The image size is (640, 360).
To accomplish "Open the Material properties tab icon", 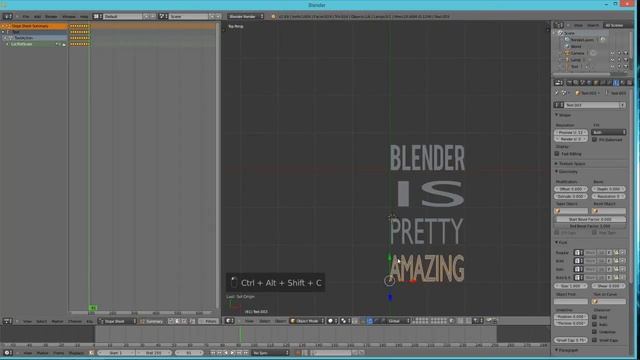I will [622, 83].
